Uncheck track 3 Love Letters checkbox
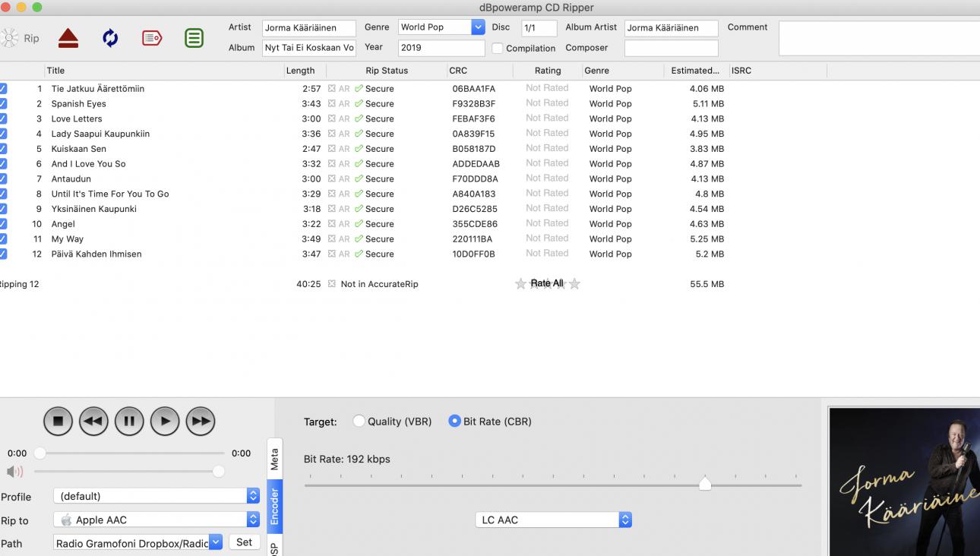Image resolution: width=980 pixels, height=556 pixels. (x=4, y=118)
